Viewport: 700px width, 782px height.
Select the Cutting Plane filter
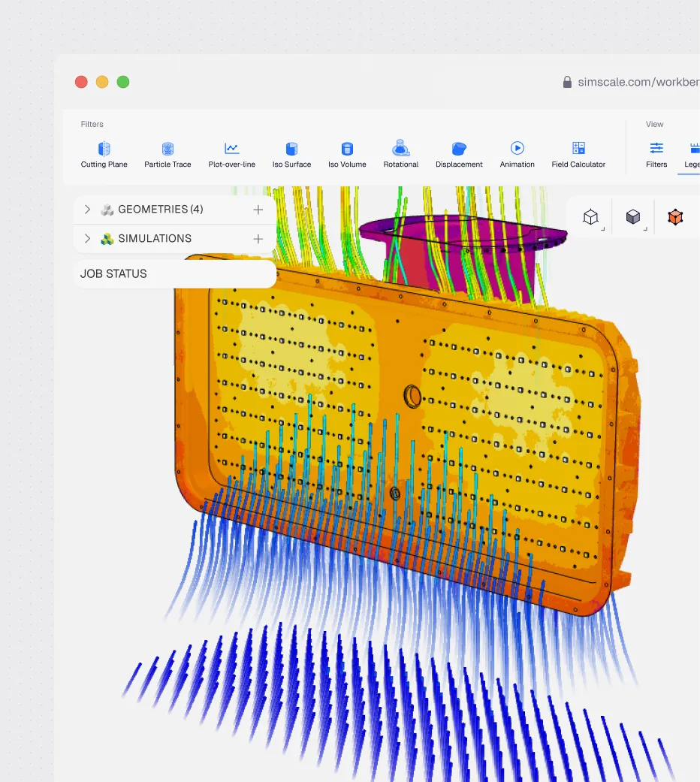pos(104,155)
